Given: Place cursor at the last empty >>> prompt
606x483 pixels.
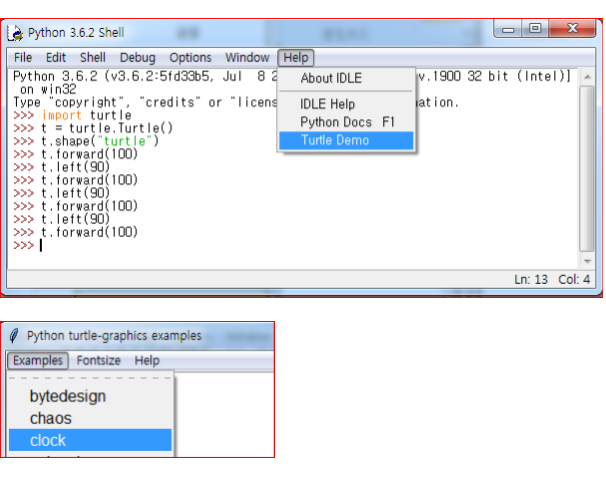Looking at the screenshot, I should pyautogui.click(x=41, y=245).
